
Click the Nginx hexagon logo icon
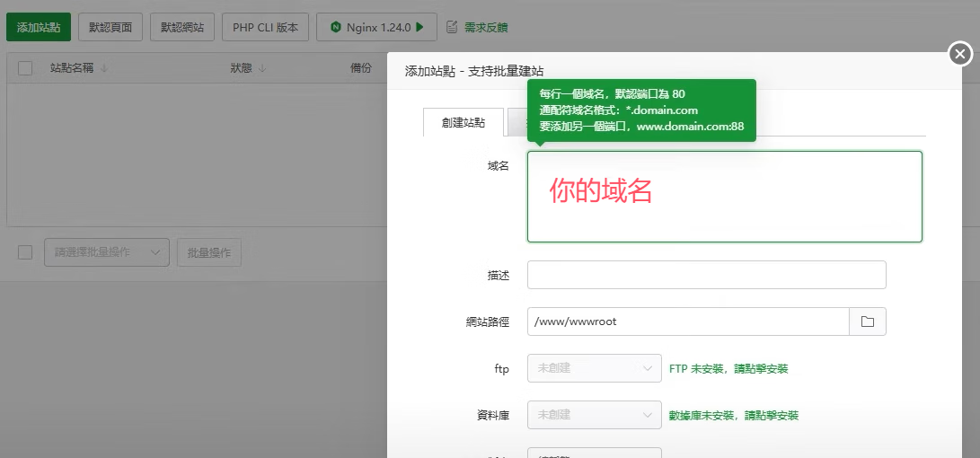click(x=335, y=27)
